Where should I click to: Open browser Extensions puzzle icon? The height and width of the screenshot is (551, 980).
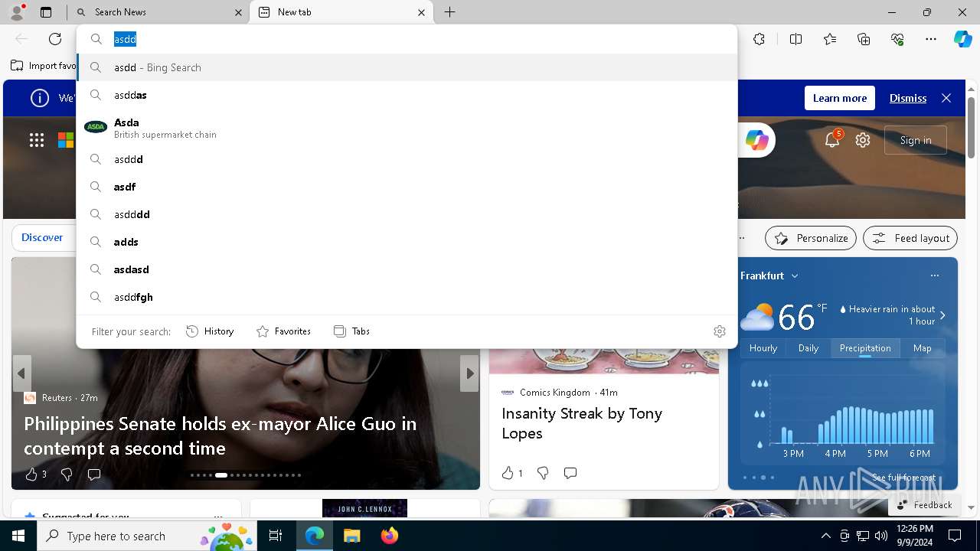click(x=759, y=39)
